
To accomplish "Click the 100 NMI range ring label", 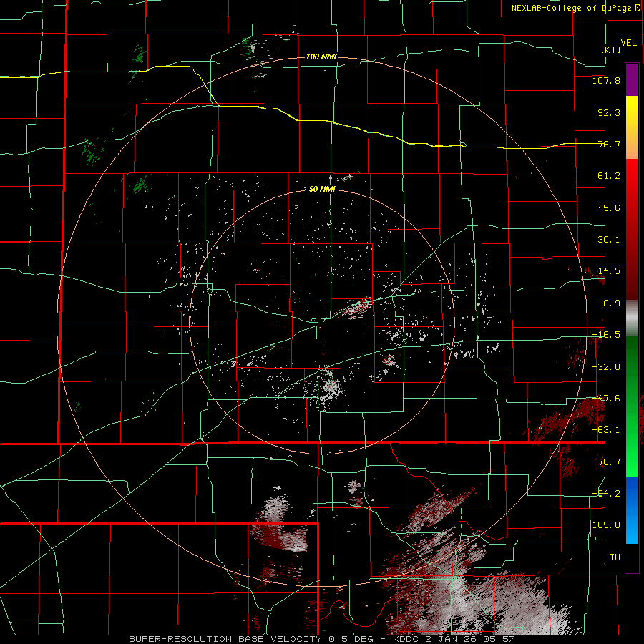I will point(321,57).
